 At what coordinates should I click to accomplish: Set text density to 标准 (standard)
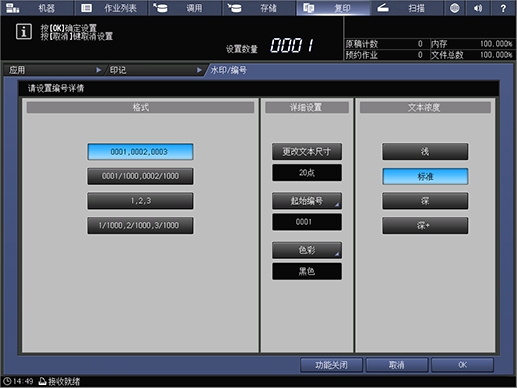tap(425, 176)
